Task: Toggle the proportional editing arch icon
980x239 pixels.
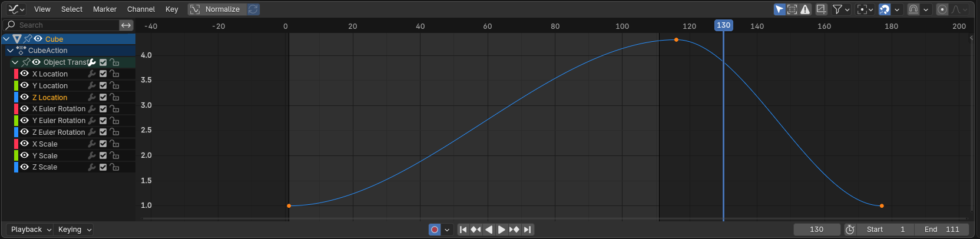Action: (x=913, y=9)
